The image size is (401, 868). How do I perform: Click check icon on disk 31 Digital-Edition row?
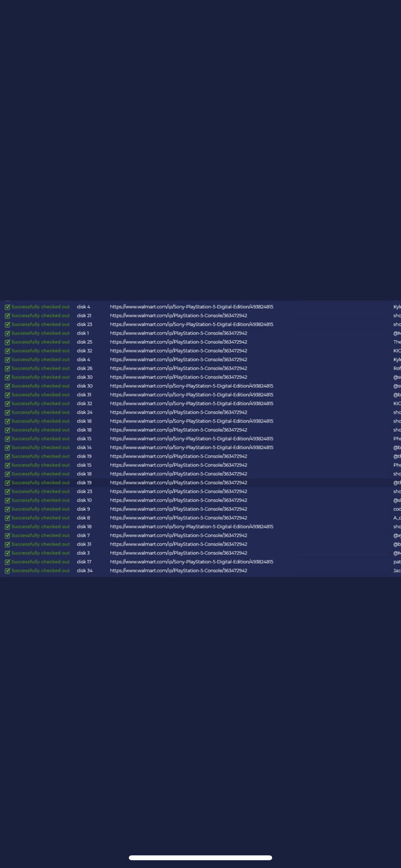7,395
